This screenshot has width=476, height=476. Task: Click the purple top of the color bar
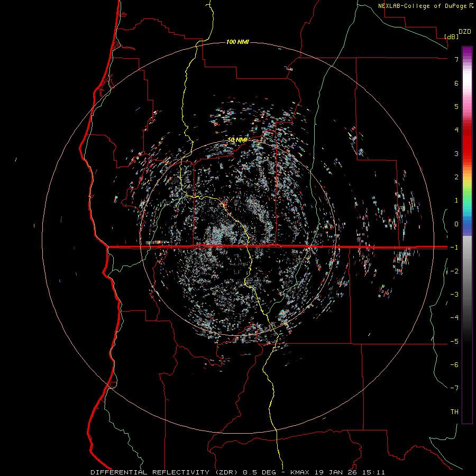click(x=467, y=52)
